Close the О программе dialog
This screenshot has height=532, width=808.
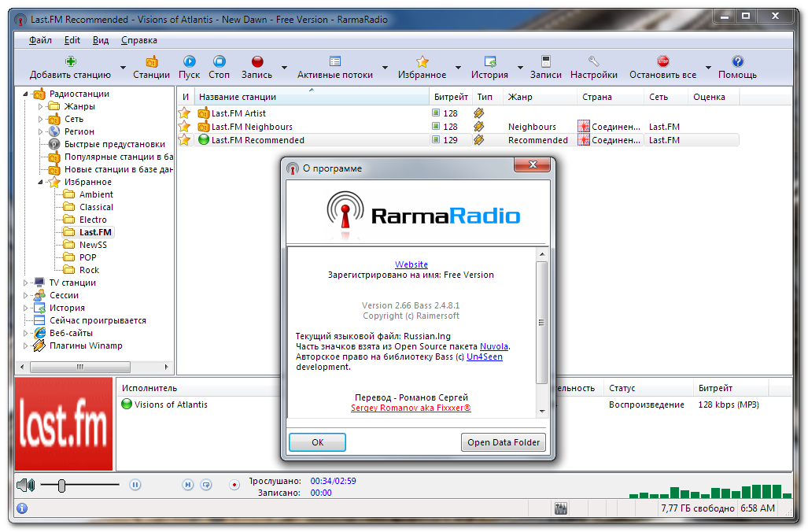(533, 164)
